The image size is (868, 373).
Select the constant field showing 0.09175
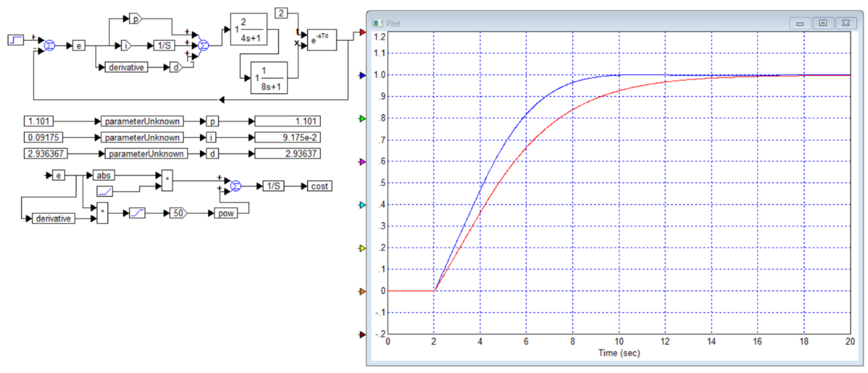pyautogui.click(x=43, y=137)
